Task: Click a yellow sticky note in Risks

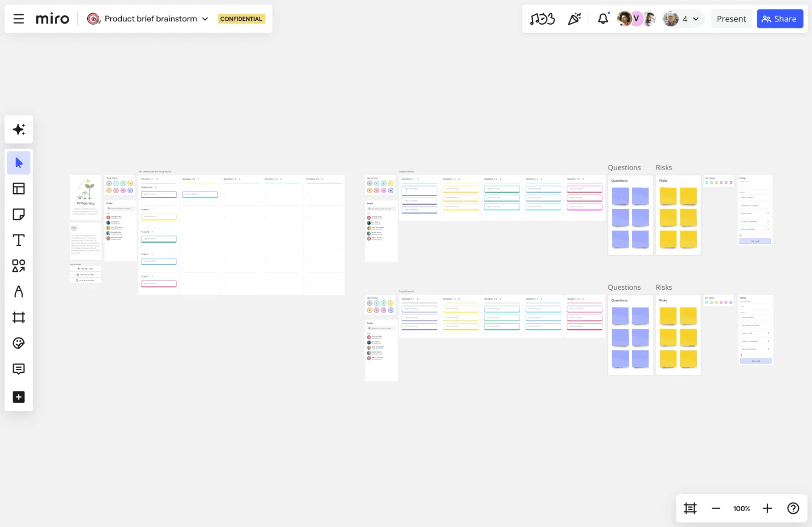Action: pyautogui.click(x=668, y=196)
